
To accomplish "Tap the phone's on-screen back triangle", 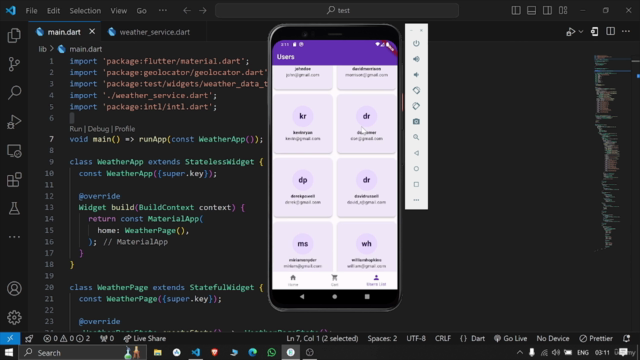I will (302, 297).
